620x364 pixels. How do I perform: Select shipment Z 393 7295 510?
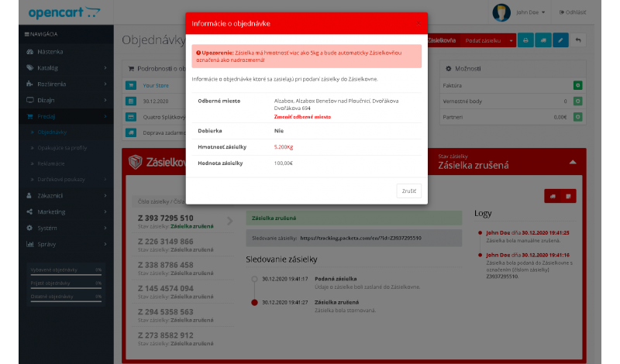[x=181, y=221]
